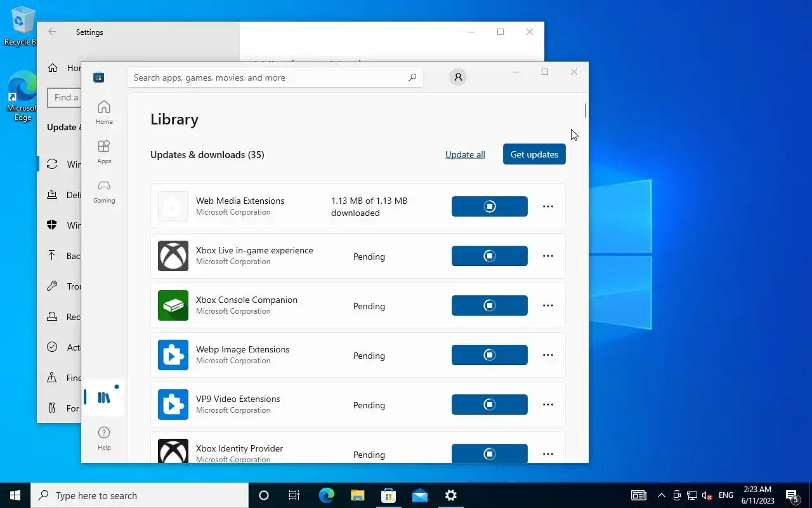Open the Windows Start menu

pyautogui.click(x=15, y=495)
